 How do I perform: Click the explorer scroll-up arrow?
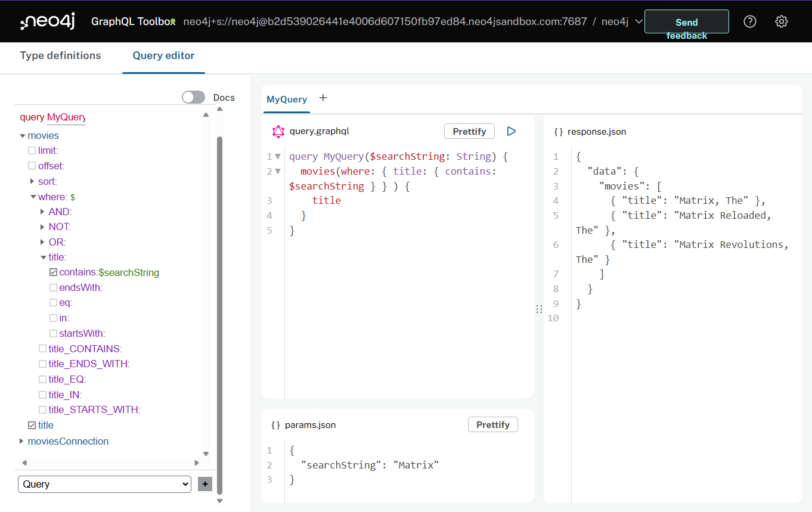(x=206, y=115)
